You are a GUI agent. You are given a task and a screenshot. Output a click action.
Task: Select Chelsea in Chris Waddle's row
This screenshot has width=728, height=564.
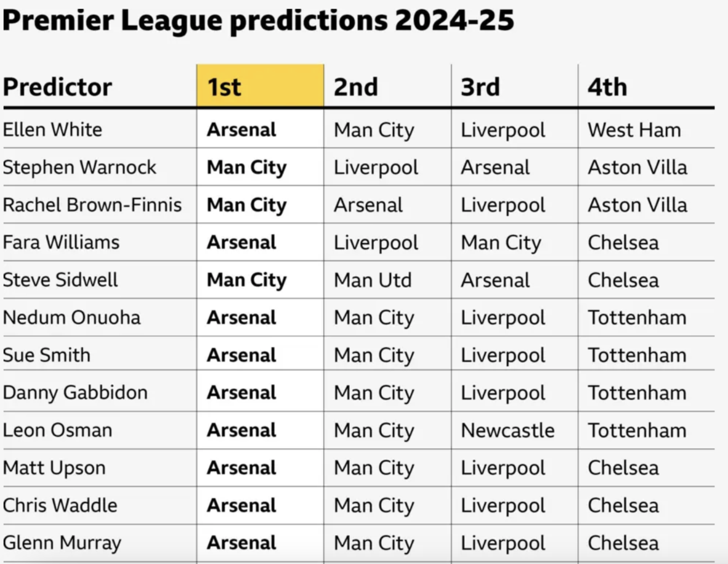623,505
